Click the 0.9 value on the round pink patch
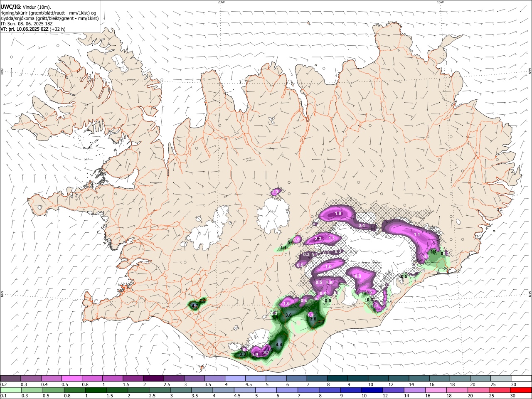 click(297, 240)
